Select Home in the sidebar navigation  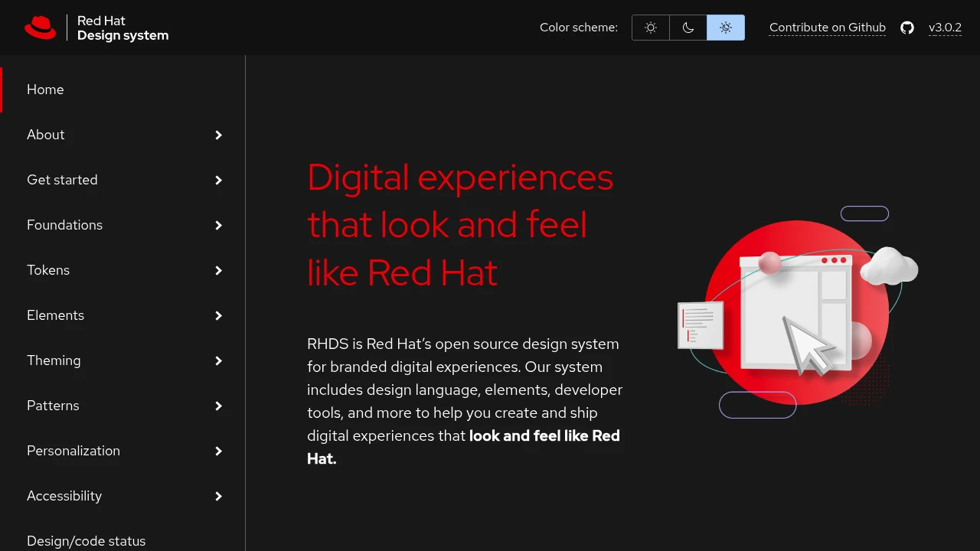click(45, 90)
